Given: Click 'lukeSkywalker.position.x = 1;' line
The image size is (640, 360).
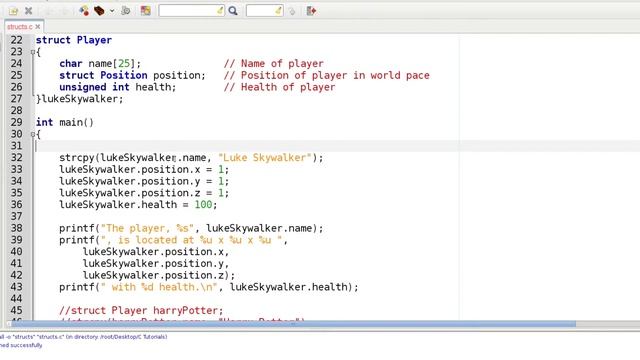Looking at the screenshot, I should 144,169.
